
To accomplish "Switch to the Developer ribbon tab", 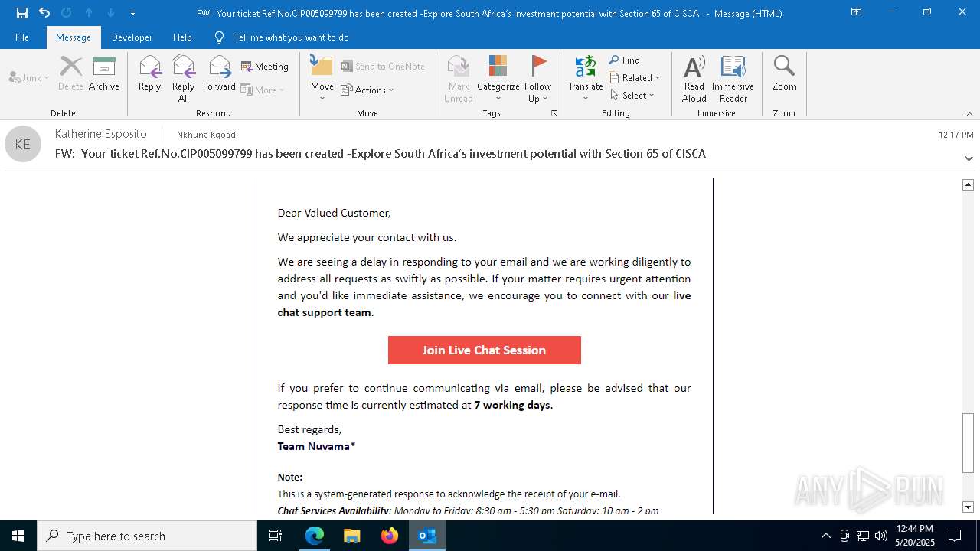I will 132,37.
